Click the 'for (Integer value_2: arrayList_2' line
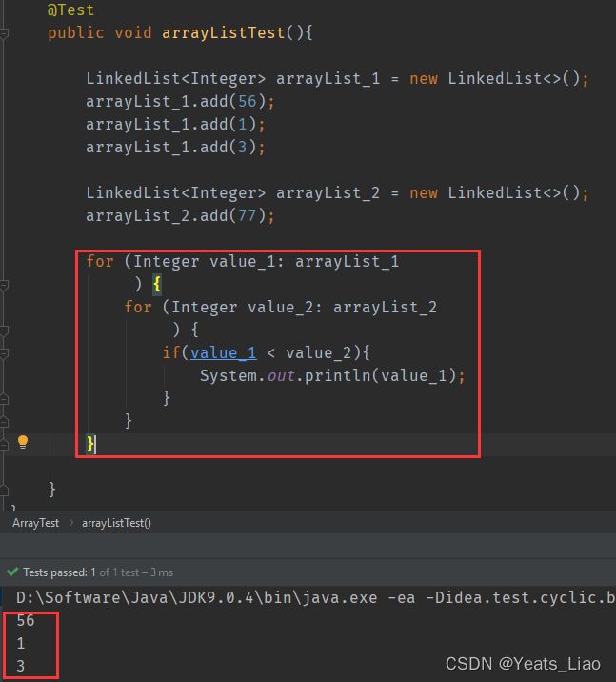 pyautogui.click(x=281, y=307)
